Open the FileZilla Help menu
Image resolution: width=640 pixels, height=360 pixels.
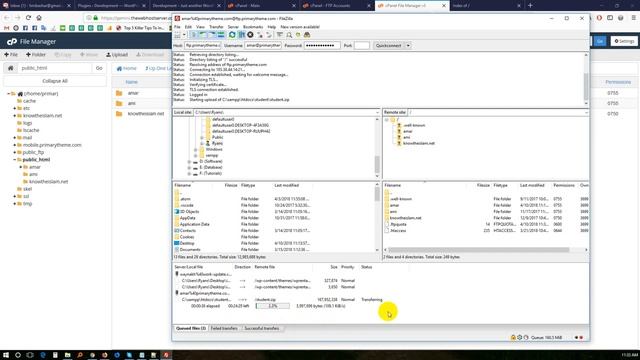(x=272, y=27)
